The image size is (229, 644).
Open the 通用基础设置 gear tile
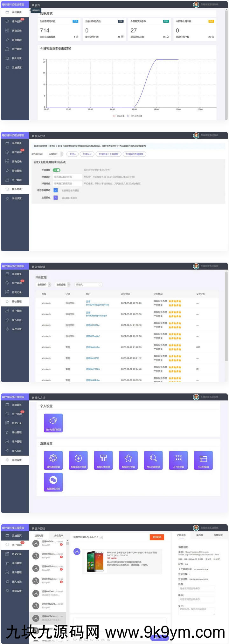(x=53, y=460)
